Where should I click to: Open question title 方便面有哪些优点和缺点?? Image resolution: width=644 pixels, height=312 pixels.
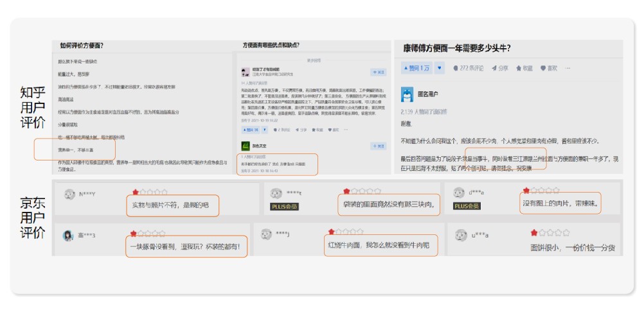(x=271, y=45)
